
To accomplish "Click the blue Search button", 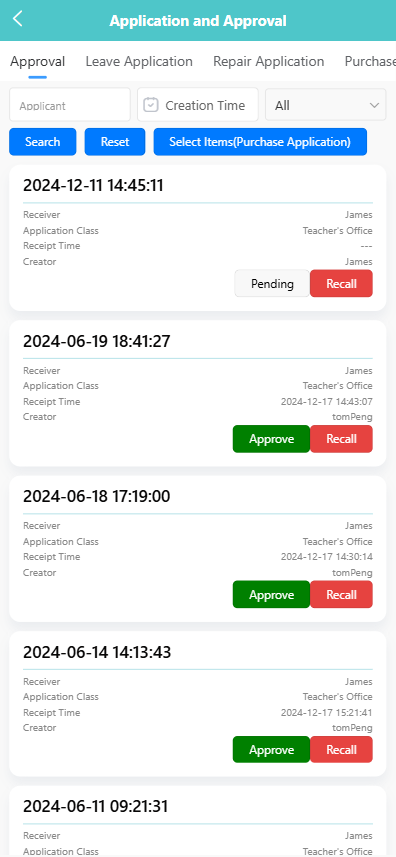I will point(43,142).
